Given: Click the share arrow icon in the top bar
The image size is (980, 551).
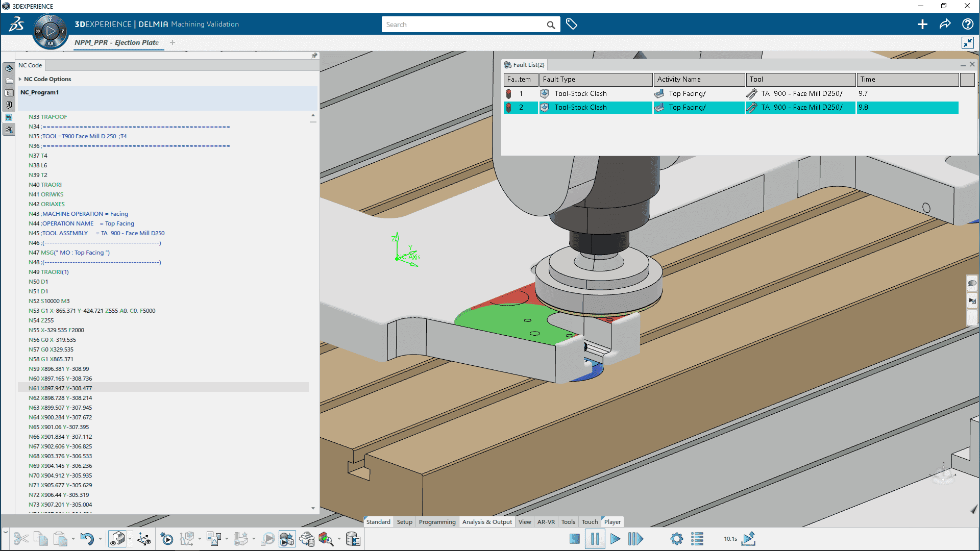Looking at the screenshot, I should click(x=945, y=24).
